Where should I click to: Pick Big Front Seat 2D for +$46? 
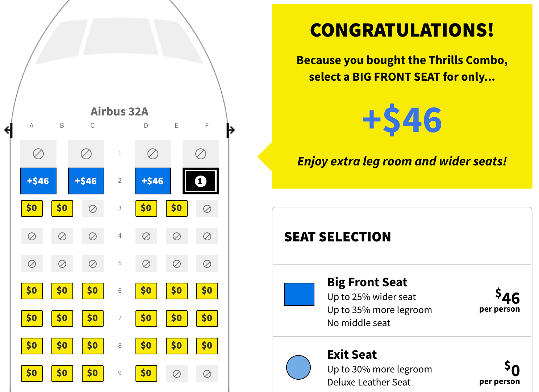coord(153,181)
